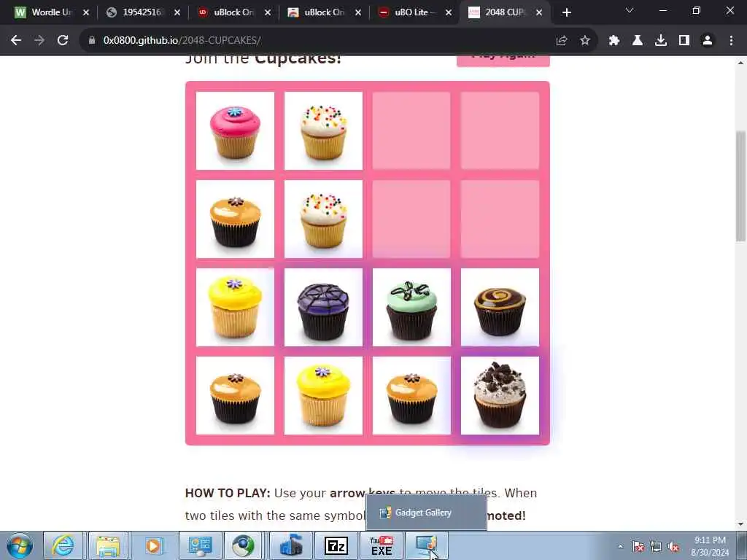This screenshot has height=560, width=747.
Task: Show hidden system tray icons arrow
Action: [x=620, y=546]
